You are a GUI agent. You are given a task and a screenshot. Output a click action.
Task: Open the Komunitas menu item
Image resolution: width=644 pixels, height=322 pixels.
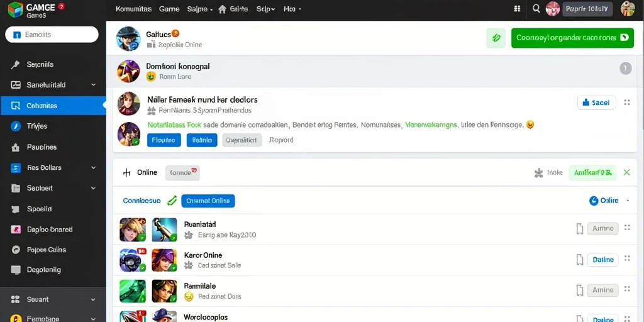[133, 9]
